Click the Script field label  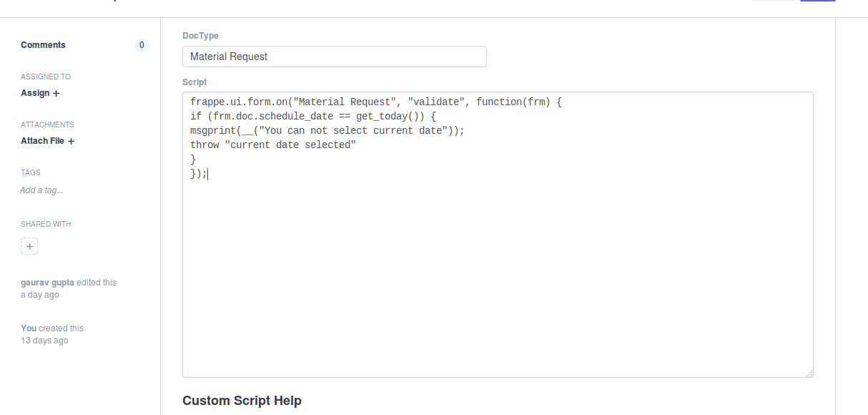click(194, 82)
